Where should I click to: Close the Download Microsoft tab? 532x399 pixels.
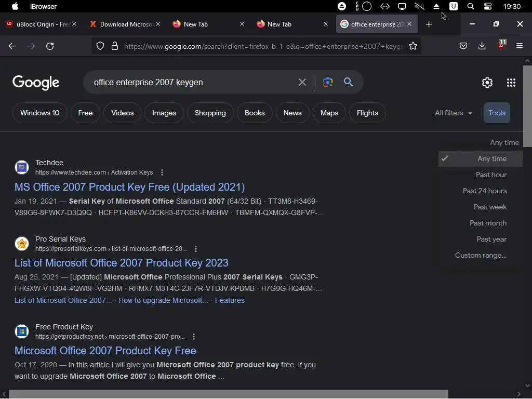coord(158,24)
